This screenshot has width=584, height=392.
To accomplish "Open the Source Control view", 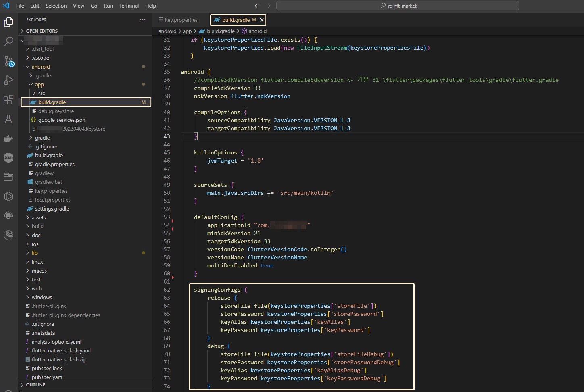I will click(8, 61).
